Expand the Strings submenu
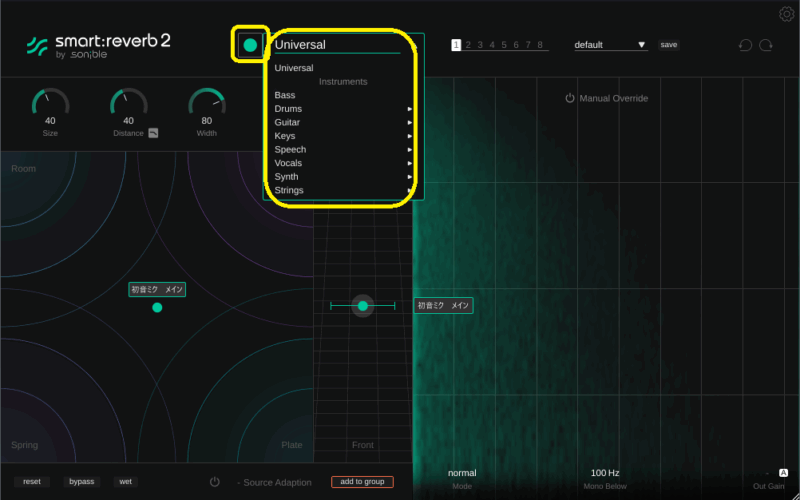This screenshot has width=800, height=500. (343, 190)
